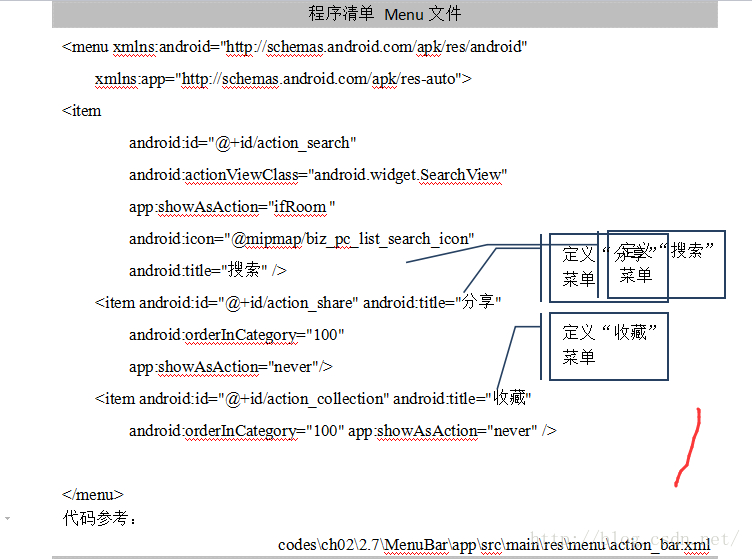Click the android:id action_search line
This screenshot has width=752, height=559.
(x=243, y=143)
